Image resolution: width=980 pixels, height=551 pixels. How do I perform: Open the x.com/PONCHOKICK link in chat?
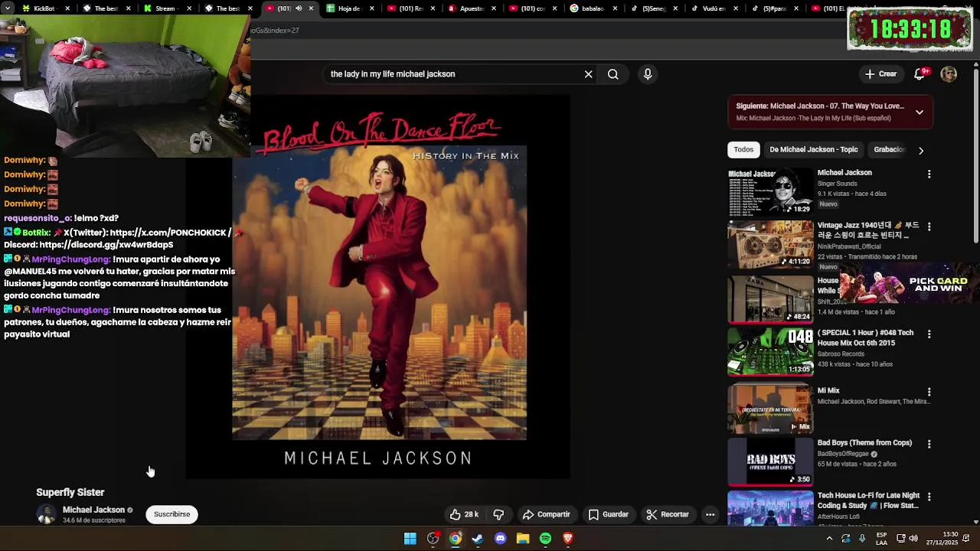[170, 233]
